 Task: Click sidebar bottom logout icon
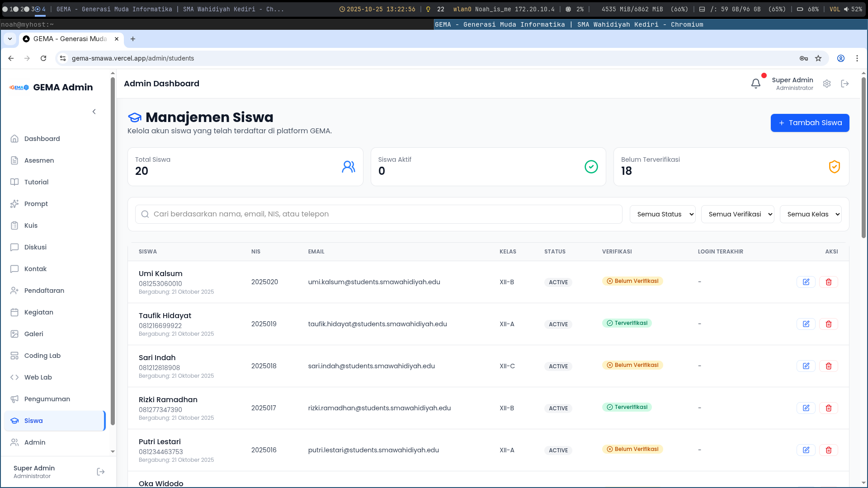[x=101, y=472]
